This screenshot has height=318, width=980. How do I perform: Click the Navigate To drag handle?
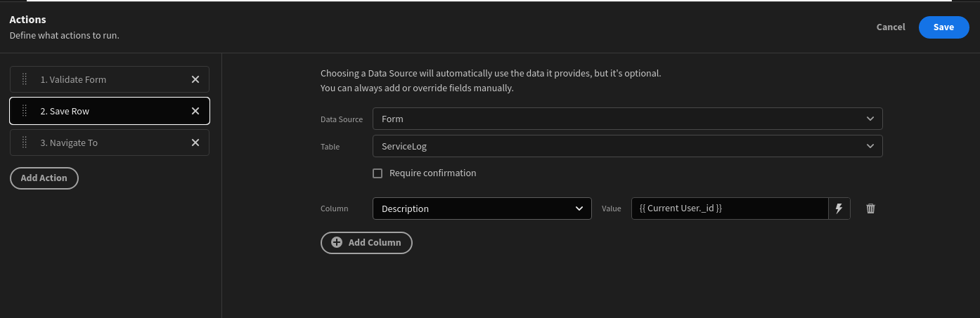(x=25, y=143)
